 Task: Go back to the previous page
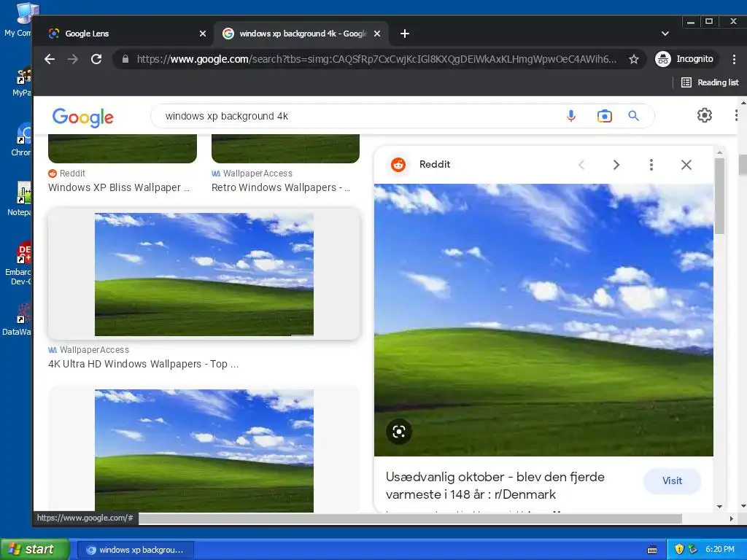pyautogui.click(x=50, y=59)
